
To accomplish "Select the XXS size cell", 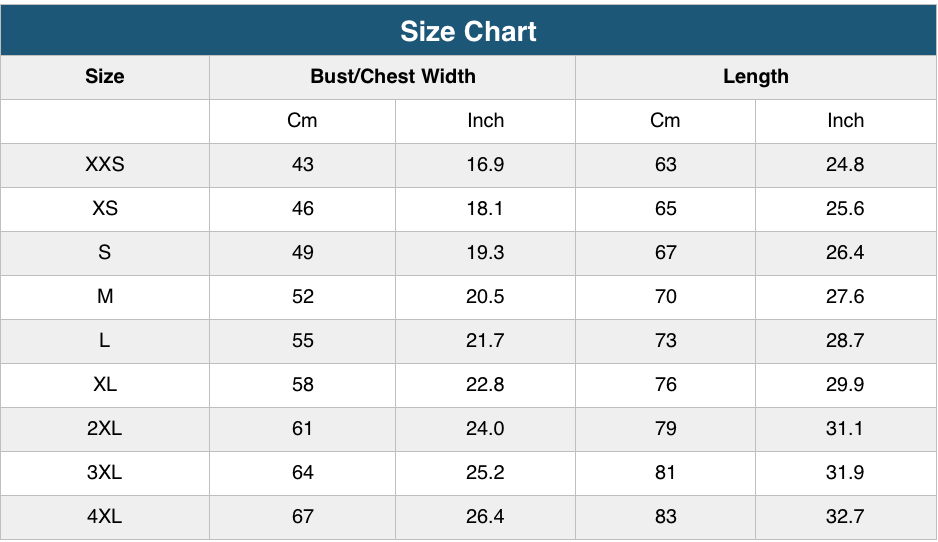I will (x=105, y=165).
